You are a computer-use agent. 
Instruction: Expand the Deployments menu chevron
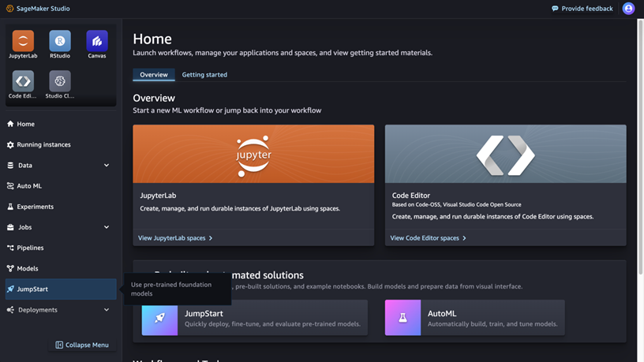pos(107,309)
